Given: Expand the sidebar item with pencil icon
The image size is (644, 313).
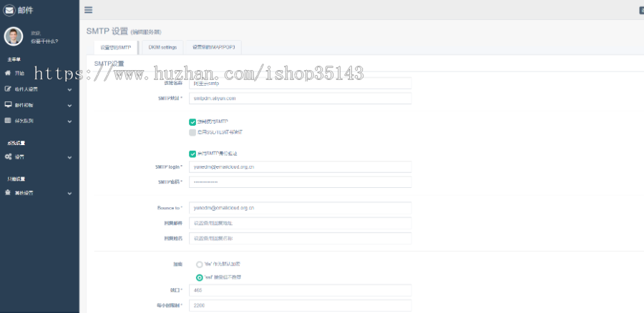Looking at the screenshot, I should coord(69,89).
